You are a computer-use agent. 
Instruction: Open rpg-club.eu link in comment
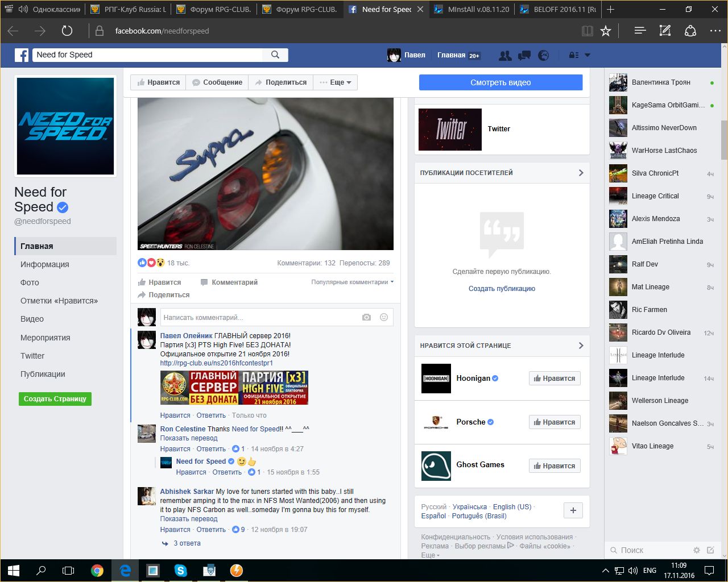216,363
